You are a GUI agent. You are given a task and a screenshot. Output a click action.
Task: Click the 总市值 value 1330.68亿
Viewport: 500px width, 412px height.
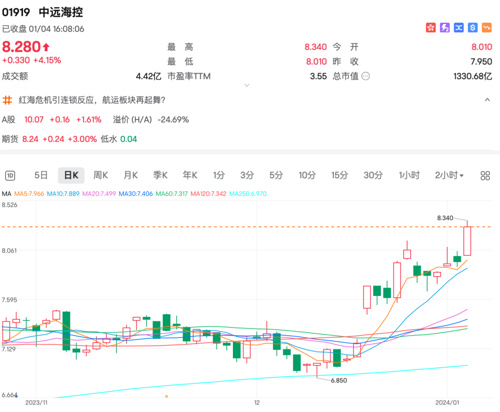473,76
